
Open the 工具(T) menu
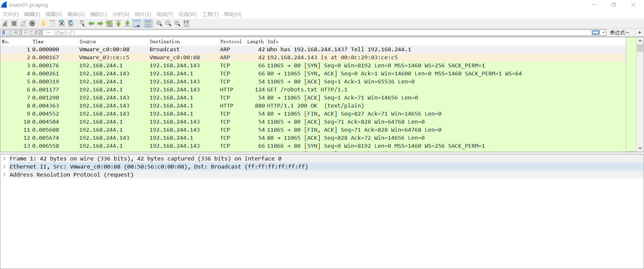click(x=210, y=14)
